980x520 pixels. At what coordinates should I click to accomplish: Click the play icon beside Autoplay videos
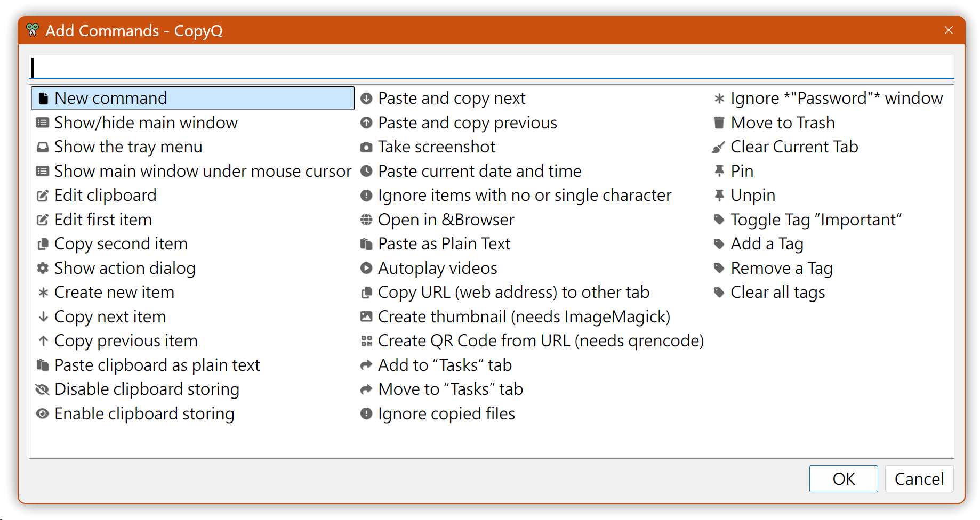tap(366, 268)
